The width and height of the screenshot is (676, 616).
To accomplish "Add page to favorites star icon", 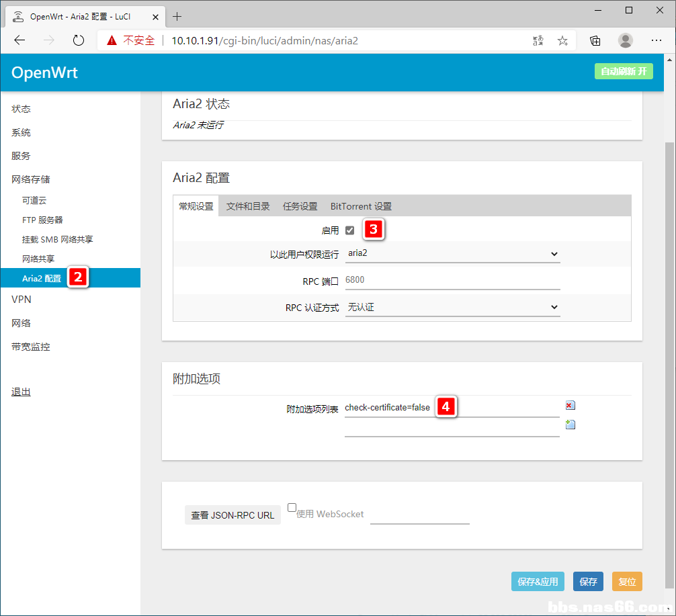I will point(562,40).
